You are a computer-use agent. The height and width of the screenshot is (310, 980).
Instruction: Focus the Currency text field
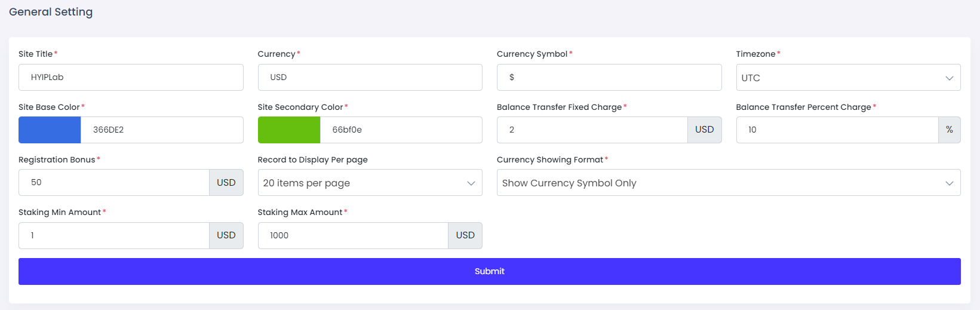point(370,78)
